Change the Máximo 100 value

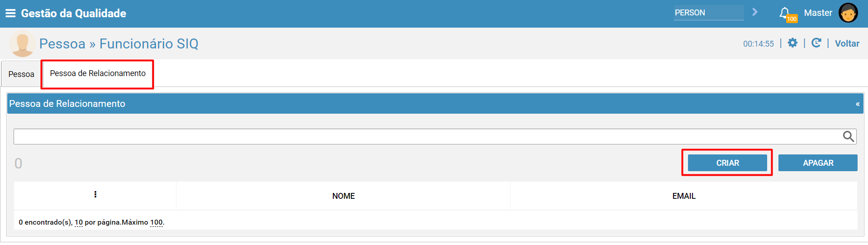pyautogui.click(x=157, y=222)
